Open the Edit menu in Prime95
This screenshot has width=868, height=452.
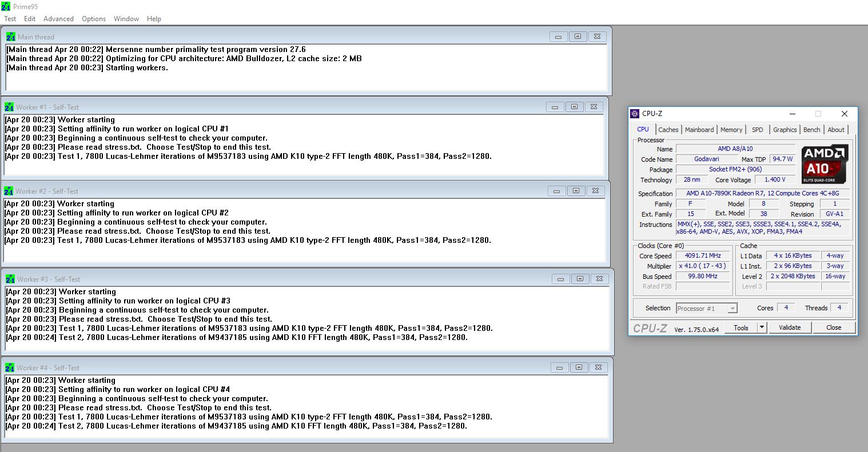(30, 19)
